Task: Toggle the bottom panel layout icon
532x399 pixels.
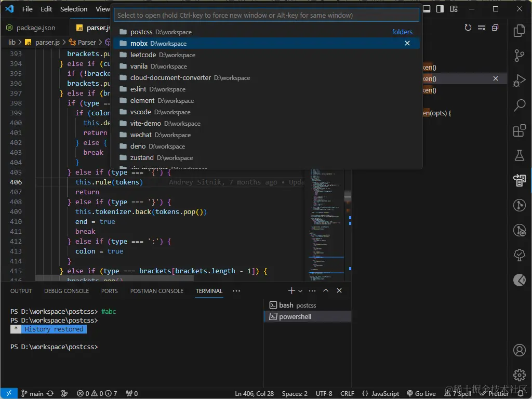Action: pos(427,9)
